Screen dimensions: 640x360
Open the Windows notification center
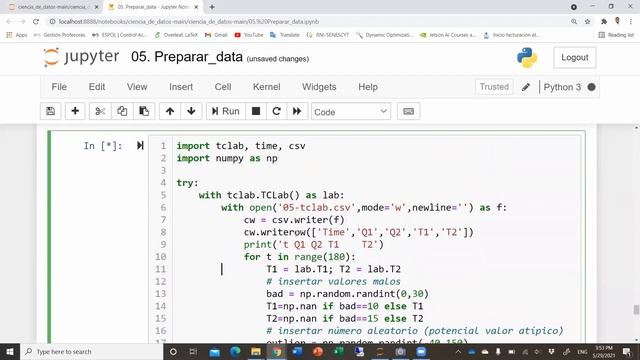627,351
